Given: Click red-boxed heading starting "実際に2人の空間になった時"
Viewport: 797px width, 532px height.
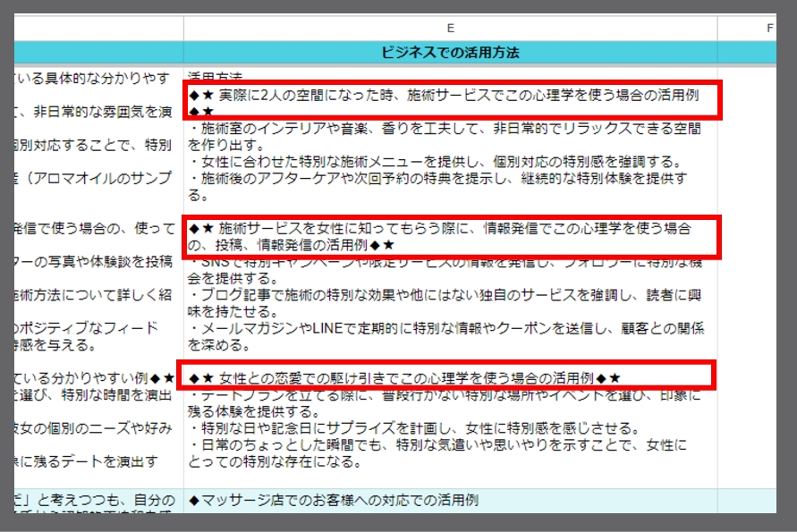Looking at the screenshot, I should (443, 95).
